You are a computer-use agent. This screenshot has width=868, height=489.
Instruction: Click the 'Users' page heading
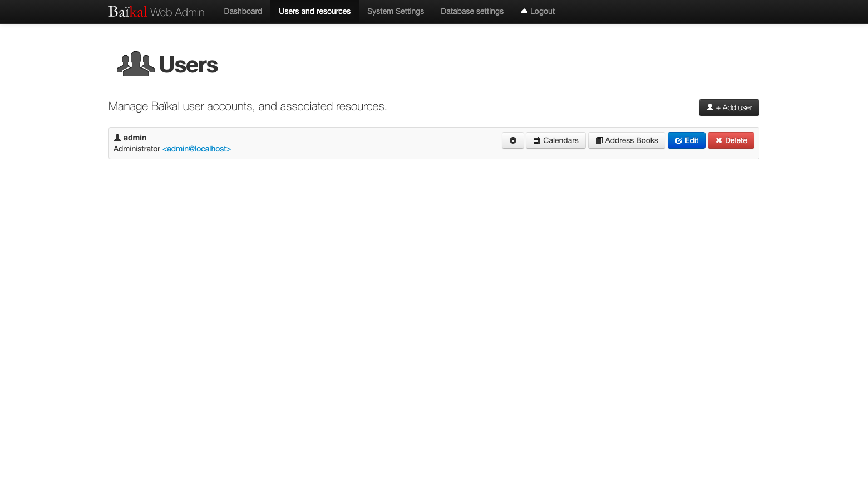[188, 65]
